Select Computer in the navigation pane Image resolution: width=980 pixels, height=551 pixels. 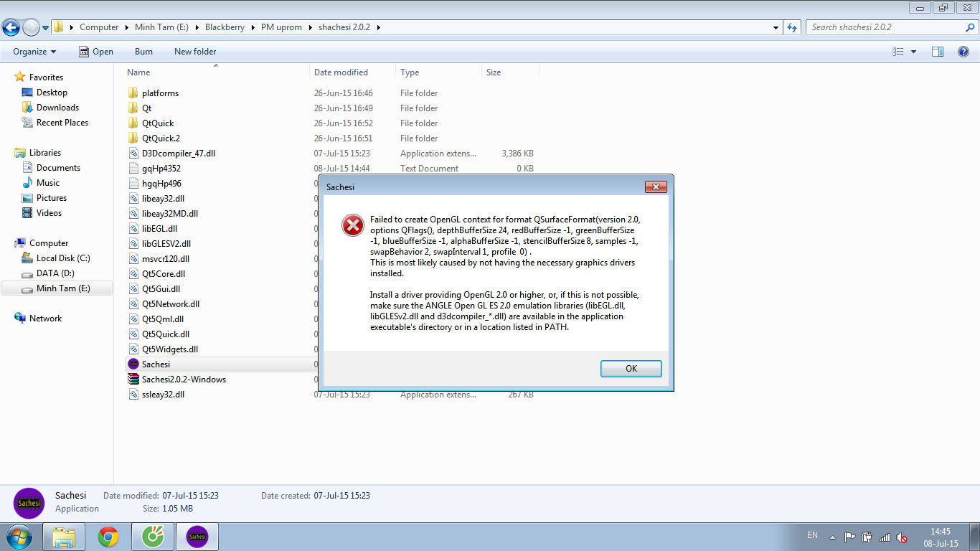coord(49,243)
